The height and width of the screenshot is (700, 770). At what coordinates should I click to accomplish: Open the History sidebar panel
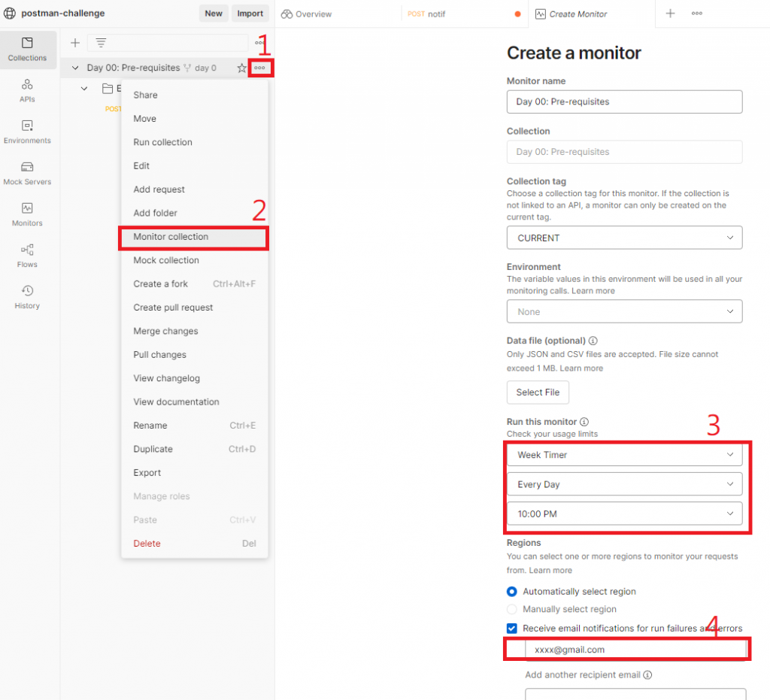point(28,297)
